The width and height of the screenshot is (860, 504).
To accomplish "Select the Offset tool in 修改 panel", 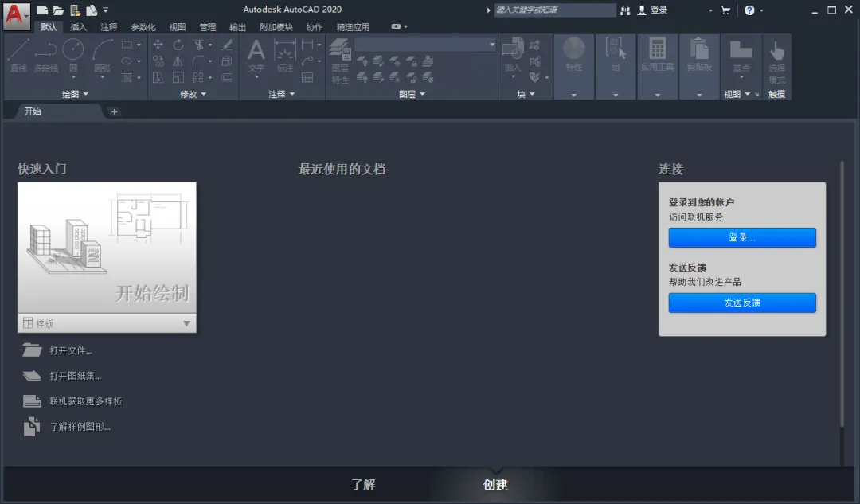I will tap(226, 78).
